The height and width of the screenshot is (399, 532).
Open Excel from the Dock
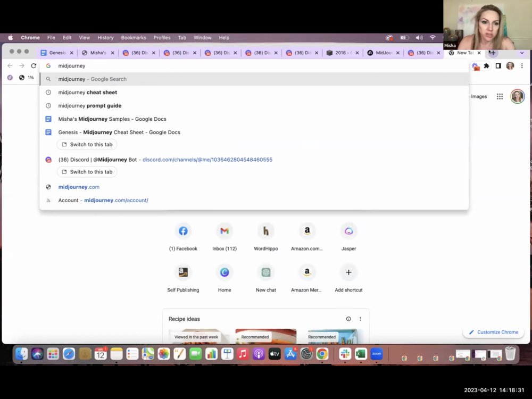(361, 354)
